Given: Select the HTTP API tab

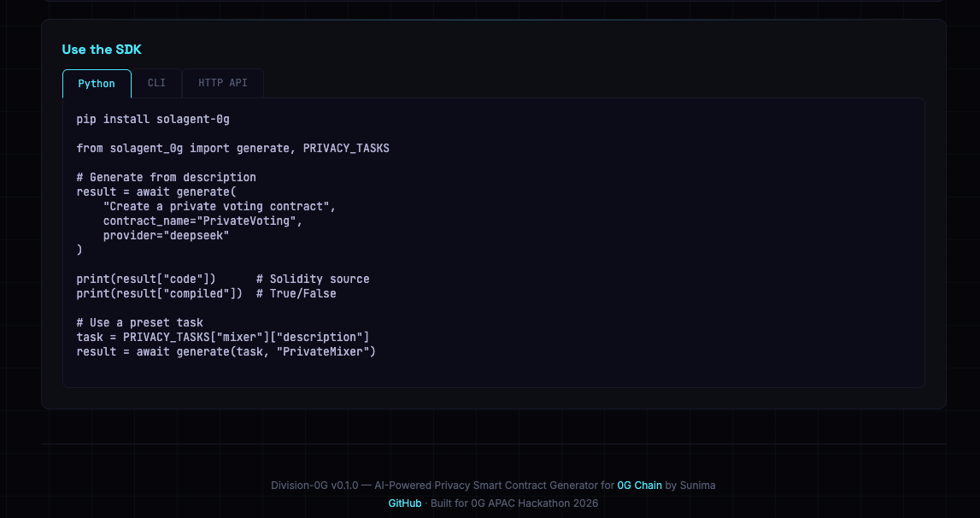Looking at the screenshot, I should point(222,84).
